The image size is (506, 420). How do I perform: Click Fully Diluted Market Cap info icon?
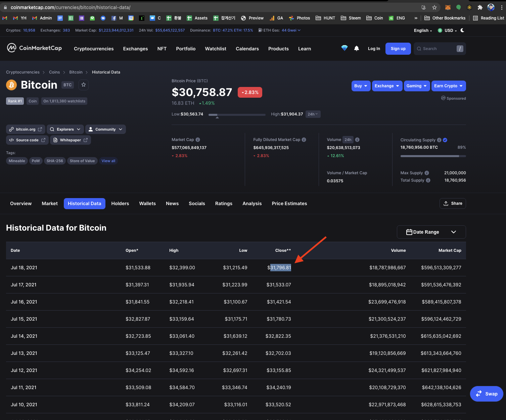304,140
